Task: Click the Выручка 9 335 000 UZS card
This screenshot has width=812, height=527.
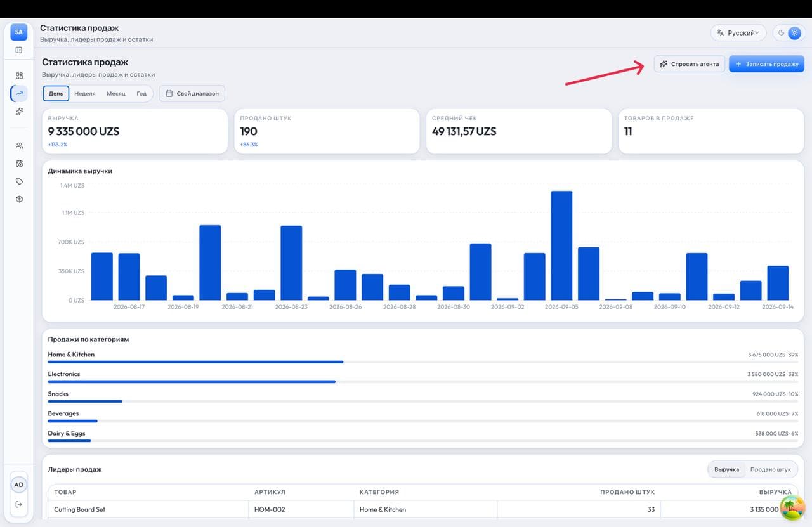Action: 134,131
